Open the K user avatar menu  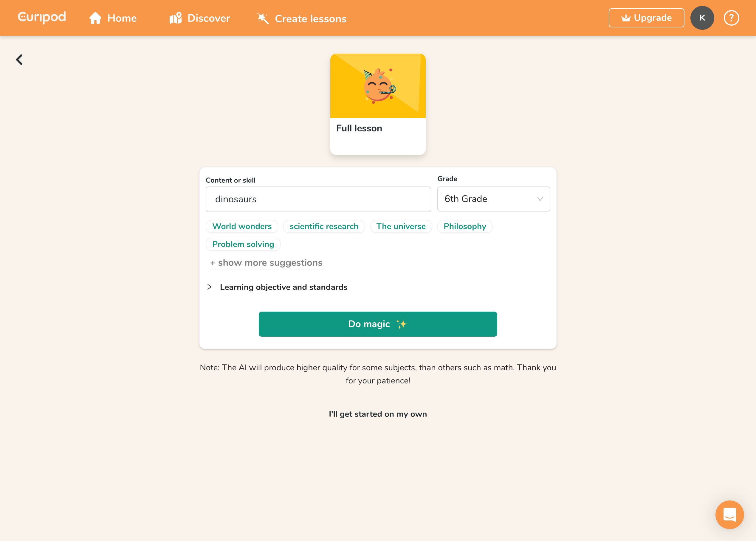702,18
